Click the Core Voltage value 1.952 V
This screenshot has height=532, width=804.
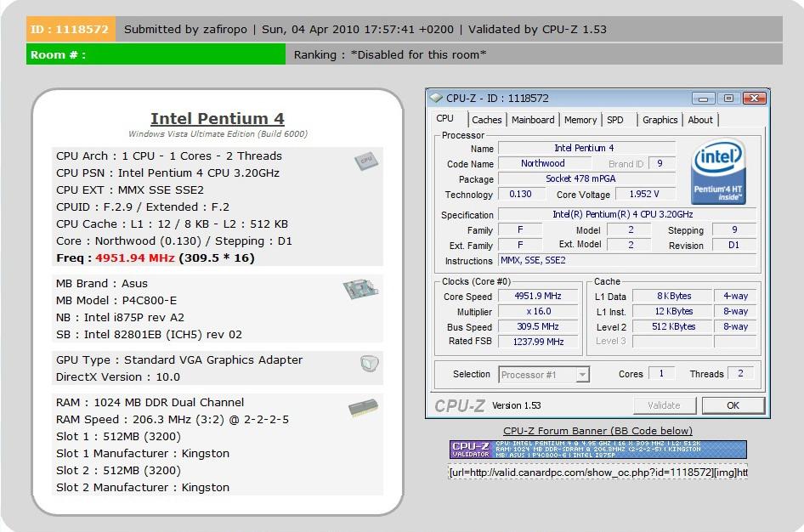point(644,195)
